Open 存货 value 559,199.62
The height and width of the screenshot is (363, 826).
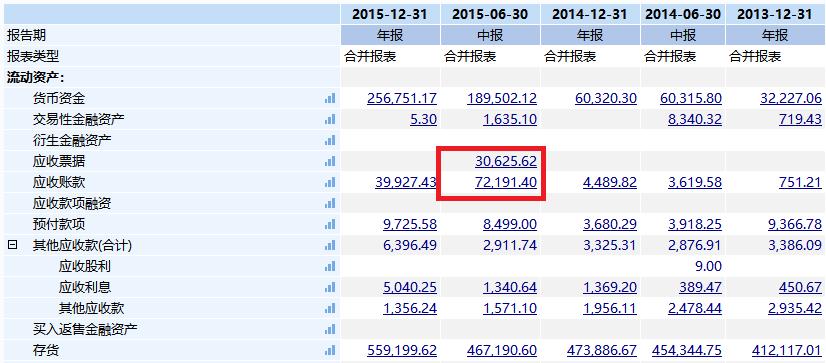402,350
